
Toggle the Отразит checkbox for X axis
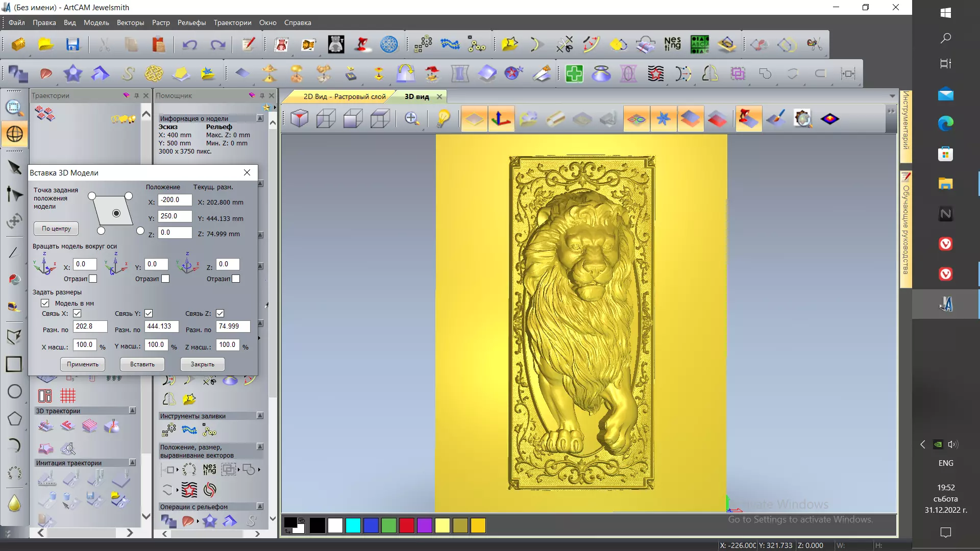coord(93,279)
